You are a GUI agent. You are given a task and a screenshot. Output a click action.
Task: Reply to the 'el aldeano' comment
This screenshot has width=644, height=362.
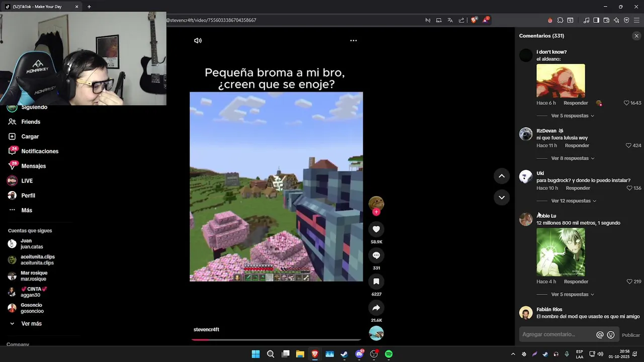click(x=576, y=103)
